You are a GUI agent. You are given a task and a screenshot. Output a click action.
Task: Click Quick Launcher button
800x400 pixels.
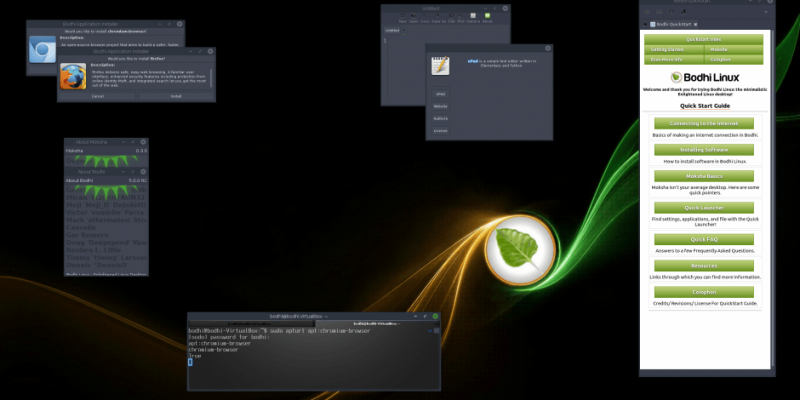(x=704, y=208)
